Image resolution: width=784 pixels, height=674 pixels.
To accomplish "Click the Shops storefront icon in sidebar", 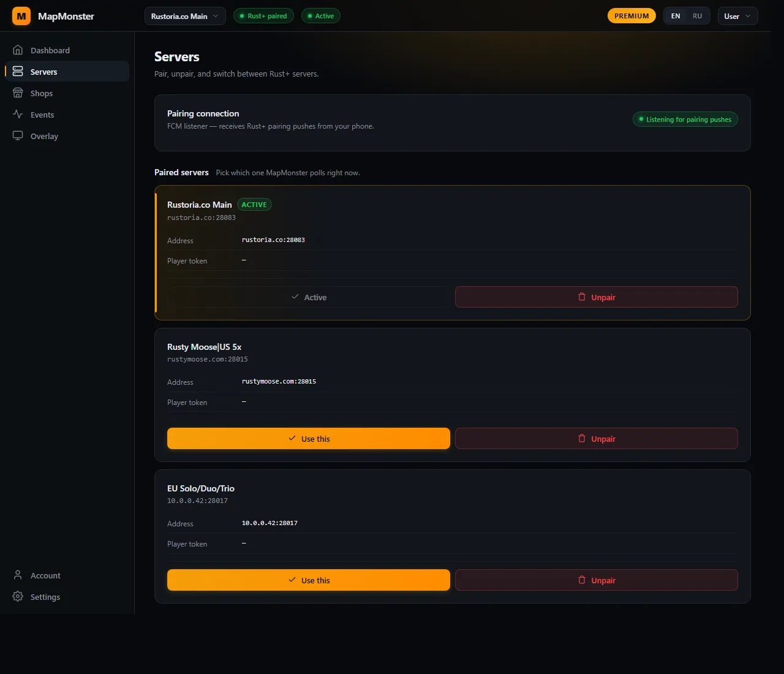I will (x=18, y=93).
